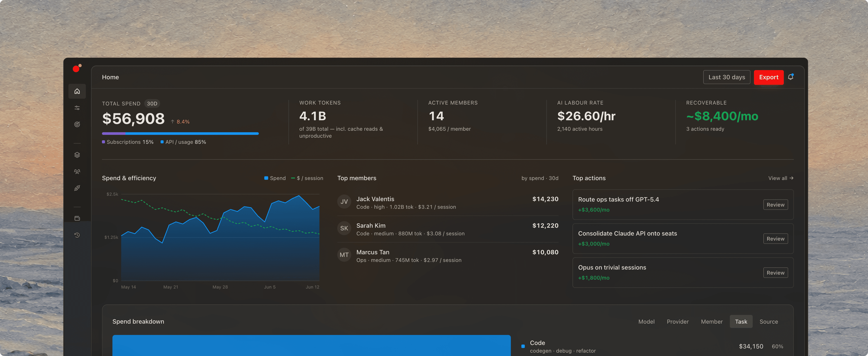This screenshot has width=868, height=356.
Task: Open the plug integrations icon in sidebar
Action: tap(77, 188)
